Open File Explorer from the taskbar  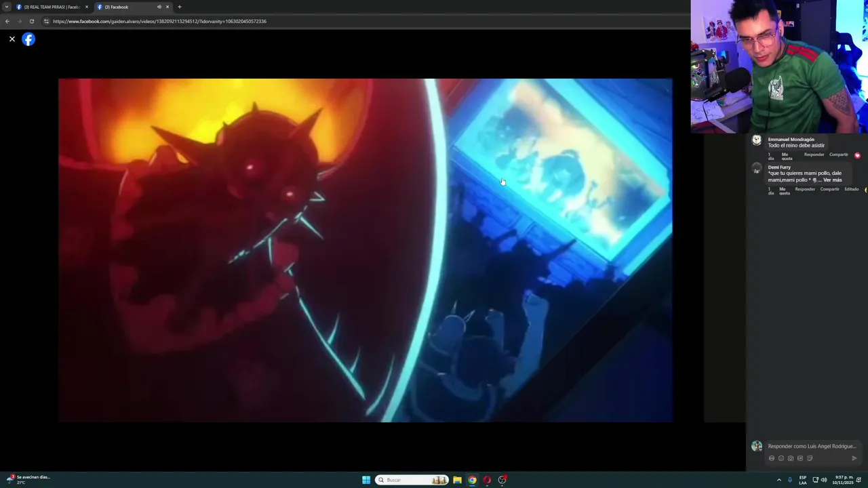pos(457,480)
